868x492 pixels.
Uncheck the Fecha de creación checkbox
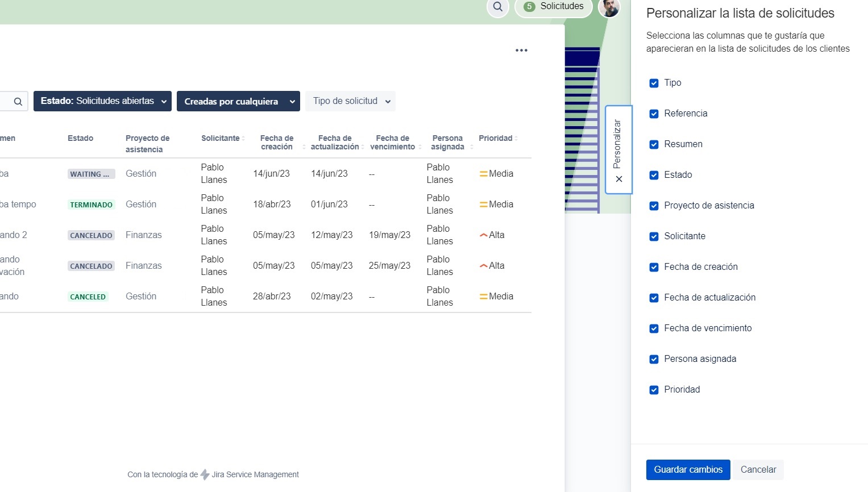(x=654, y=267)
